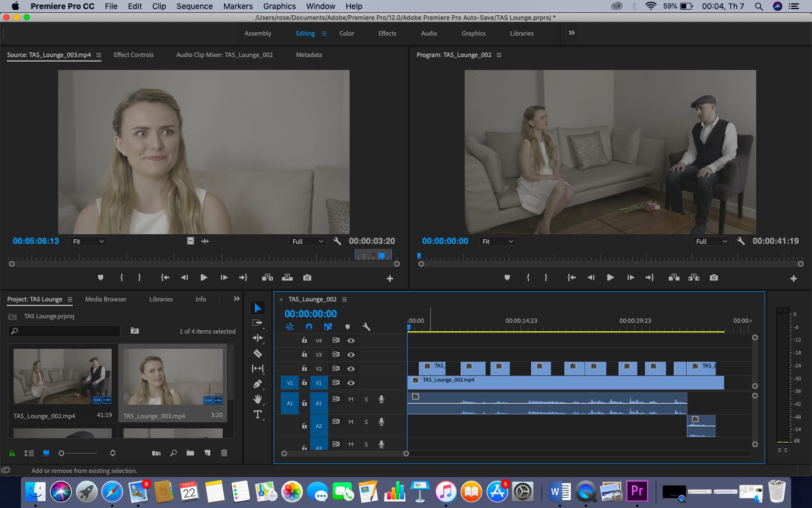812x508 pixels.
Task: Toggle lock on V3 track
Action: pos(304,354)
